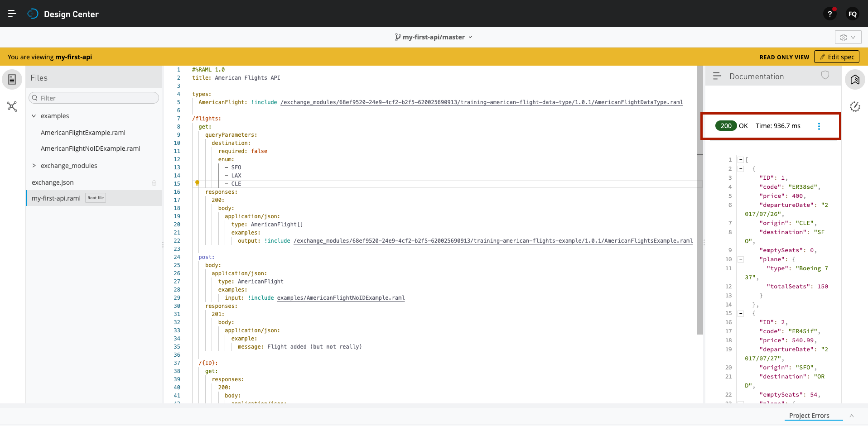Image resolution: width=868 pixels, height=426 pixels.
Task: Open the Project Errors tab
Action: (x=809, y=416)
